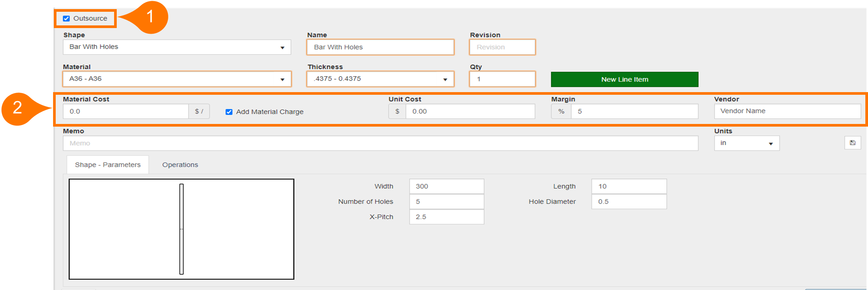Click into the Margin percent field
The width and height of the screenshot is (868, 290).
(634, 111)
